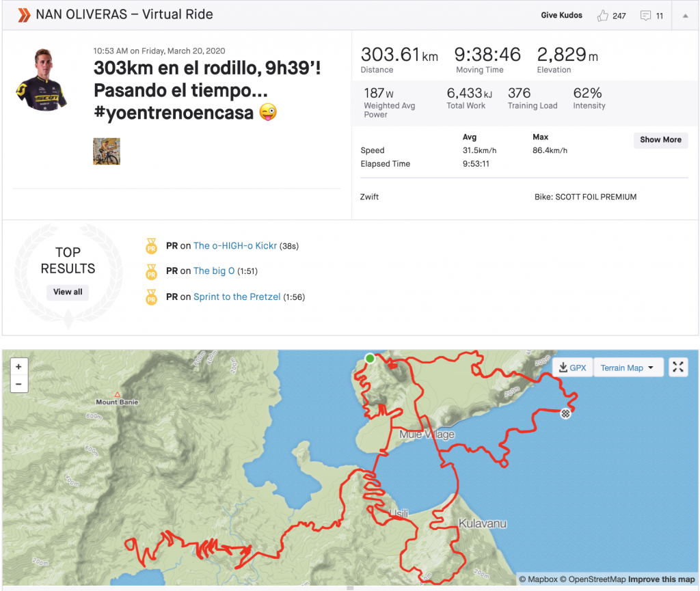Click the checkered finish marker on map
Screen dimensions: 700x591
pos(565,413)
